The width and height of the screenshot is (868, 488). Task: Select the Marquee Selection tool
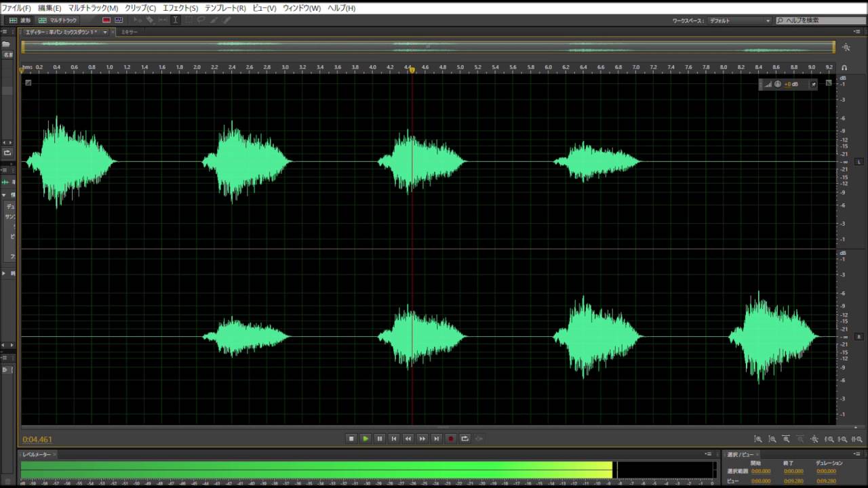pos(189,20)
